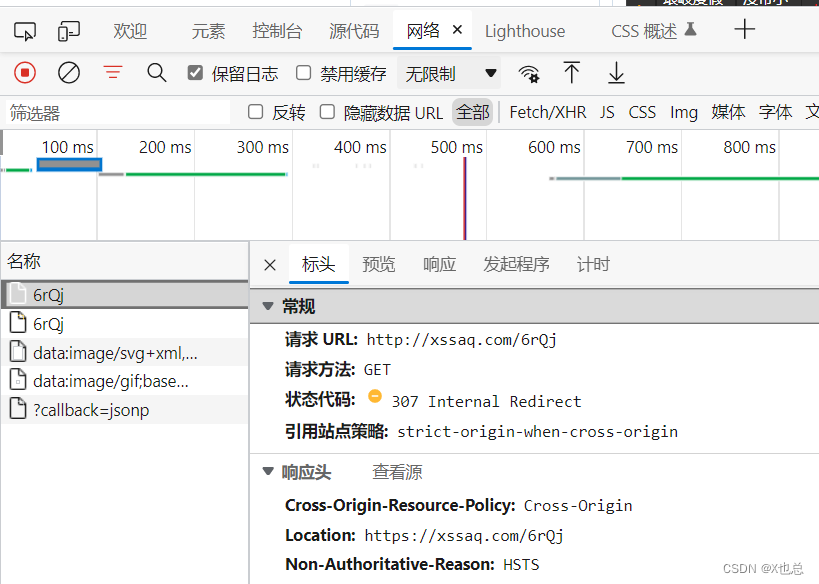Select the 标头 detail tab
Viewport: 819px width, 584px height.
pos(319,264)
